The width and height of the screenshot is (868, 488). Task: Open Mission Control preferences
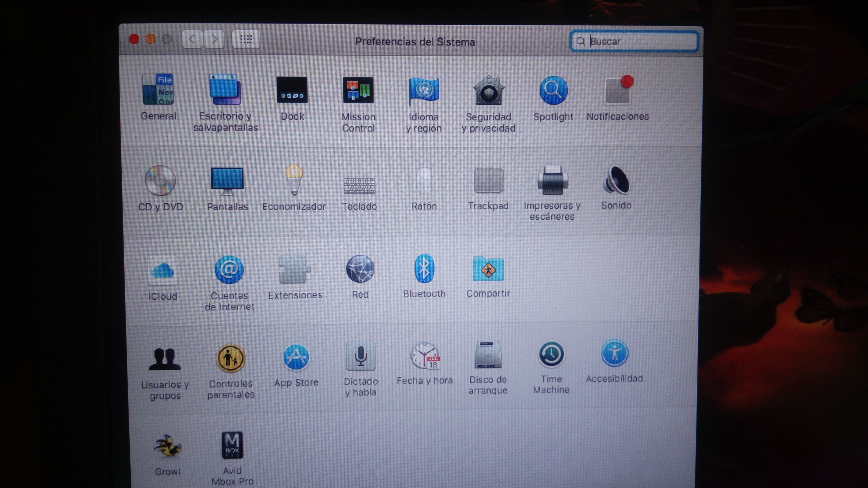pyautogui.click(x=358, y=91)
